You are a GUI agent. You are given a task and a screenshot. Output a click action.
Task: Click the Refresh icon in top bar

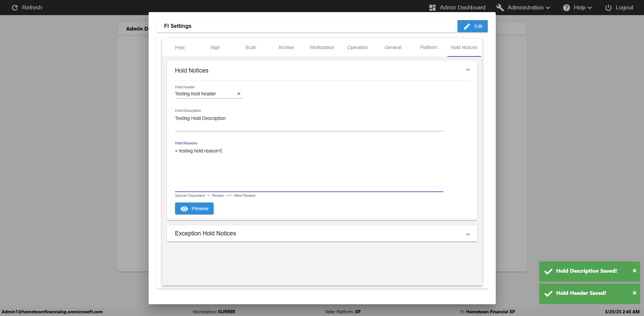tap(15, 7)
